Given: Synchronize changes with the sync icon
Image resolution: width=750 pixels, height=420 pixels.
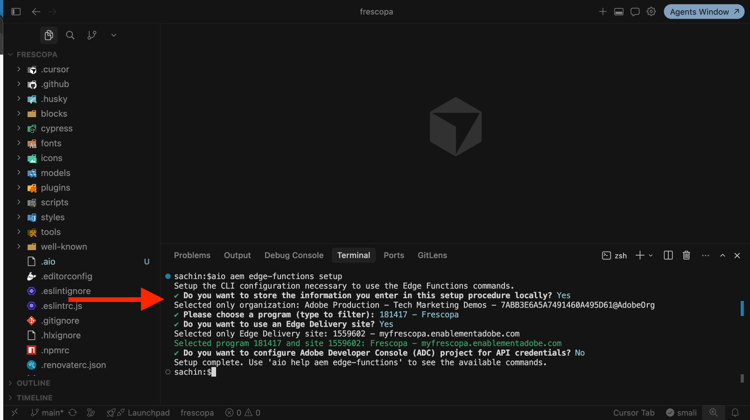Looking at the screenshot, I should (x=73, y=413).
